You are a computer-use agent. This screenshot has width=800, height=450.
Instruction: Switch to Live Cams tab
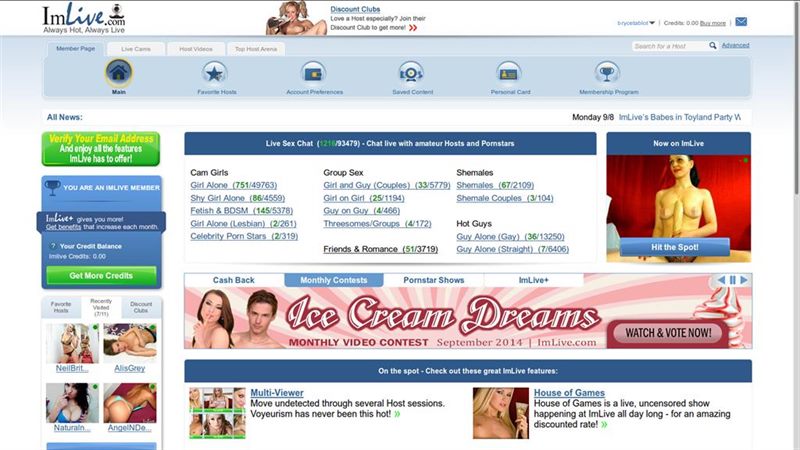click(x=136, y=49)
